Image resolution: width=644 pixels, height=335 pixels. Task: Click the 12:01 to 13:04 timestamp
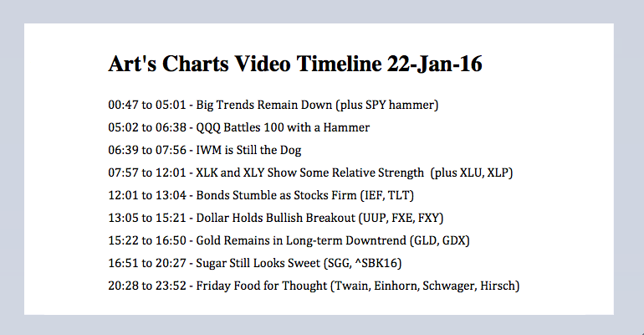pos(146,196)
